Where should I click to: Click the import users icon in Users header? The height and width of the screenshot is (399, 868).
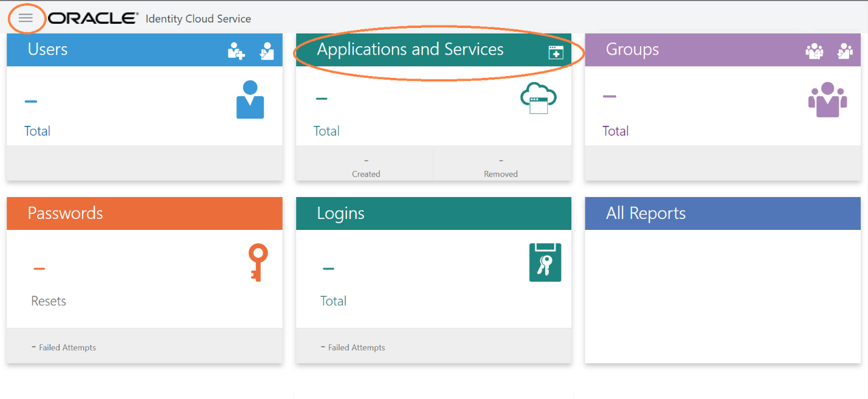click(x=267, y=50)
